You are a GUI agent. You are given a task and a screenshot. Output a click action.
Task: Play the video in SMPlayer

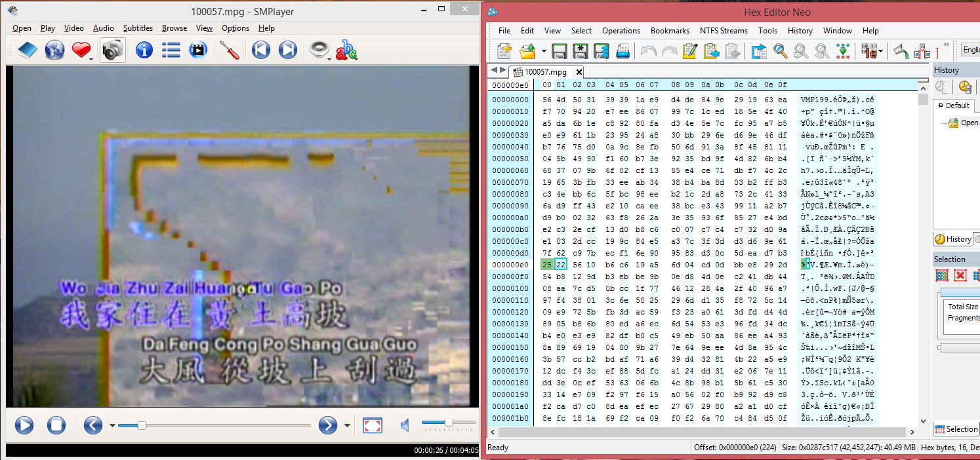(24, 425)
